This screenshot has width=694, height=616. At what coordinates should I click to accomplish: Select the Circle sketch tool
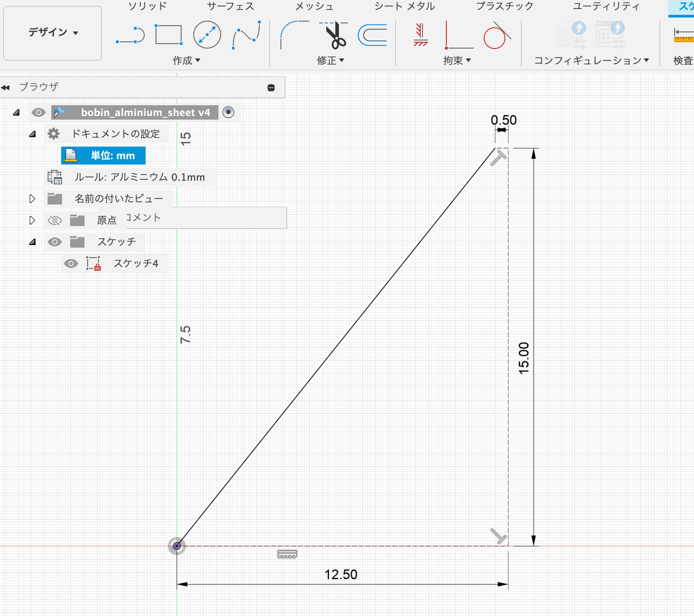(207, 35)
